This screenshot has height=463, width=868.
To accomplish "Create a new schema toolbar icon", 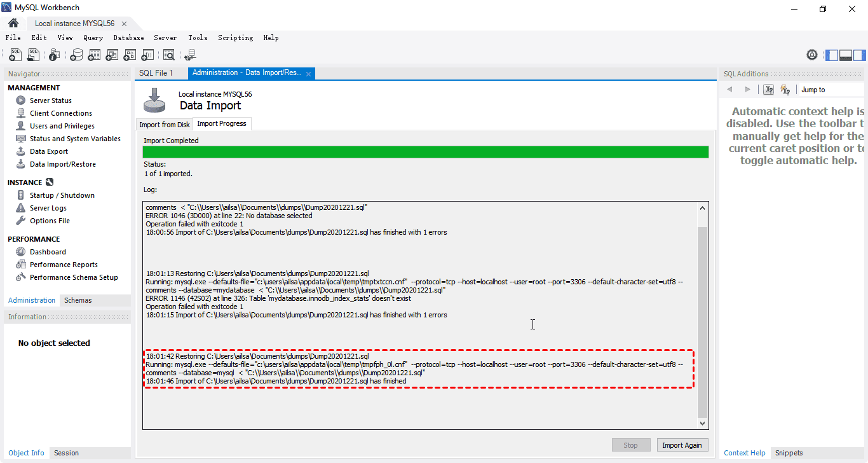I will pos(76,55).
